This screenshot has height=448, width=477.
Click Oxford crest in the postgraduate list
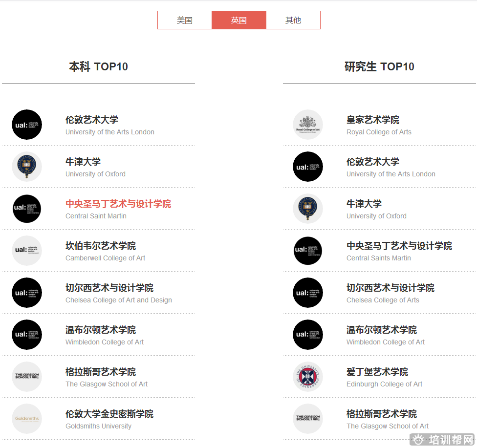coord(308,209)
